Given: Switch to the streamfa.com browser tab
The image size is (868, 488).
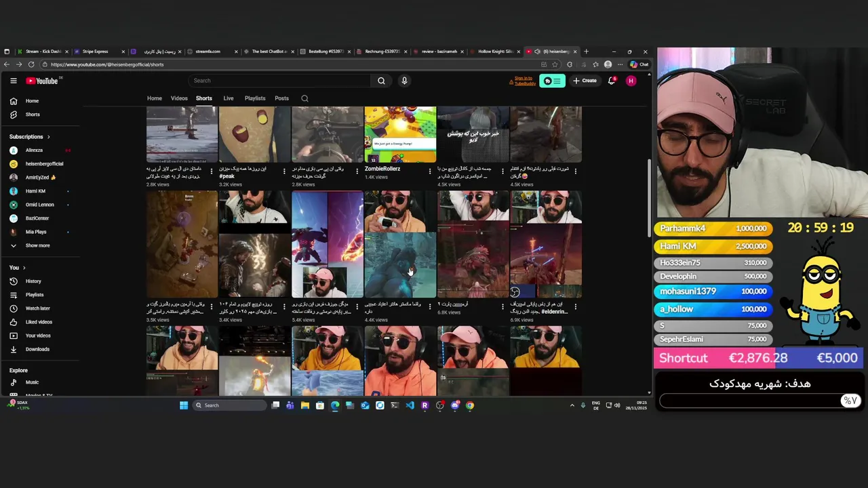Looking at the screenshot, I should [212, 52].
